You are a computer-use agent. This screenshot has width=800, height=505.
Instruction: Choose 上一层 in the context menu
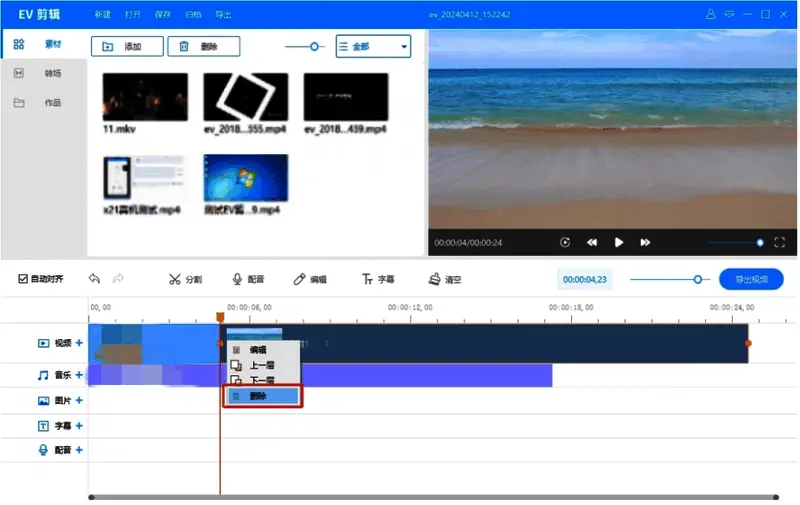(260, 365)
